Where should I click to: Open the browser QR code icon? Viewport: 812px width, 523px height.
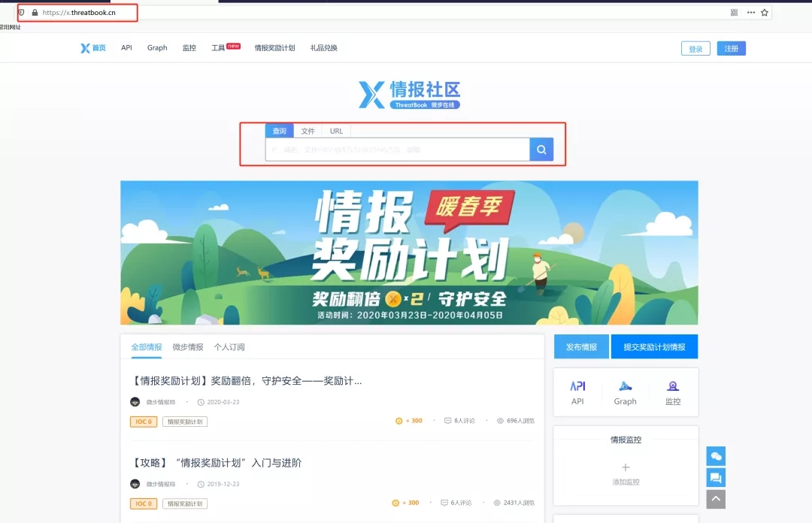pos(734,13)
